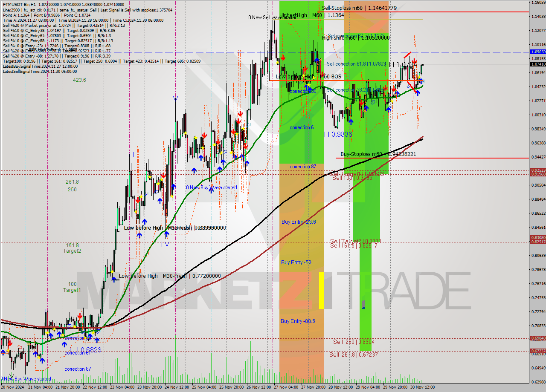Click the green 'Target2' label
546x392 pixels.
pos(72,251)
